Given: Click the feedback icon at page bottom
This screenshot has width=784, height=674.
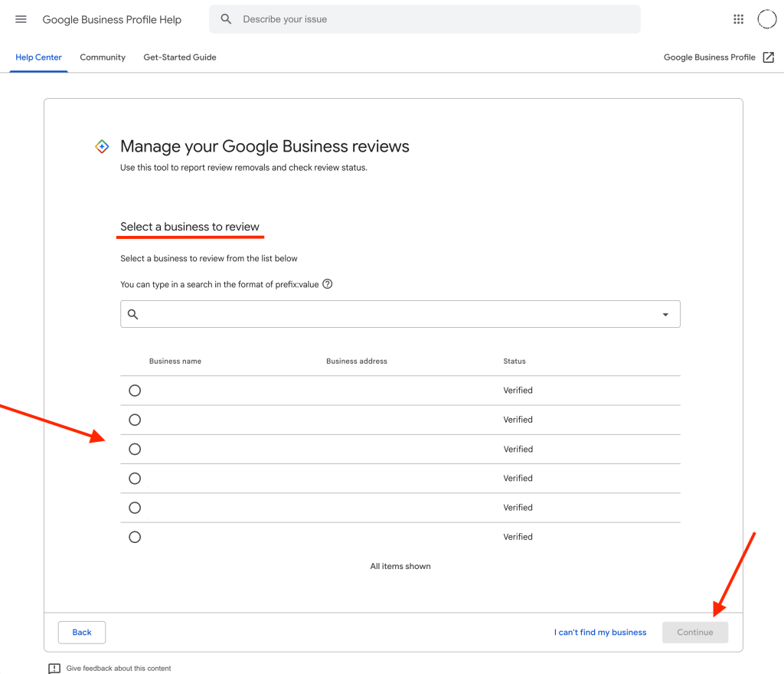Looking at the screenshot, I should pos(54,668).
